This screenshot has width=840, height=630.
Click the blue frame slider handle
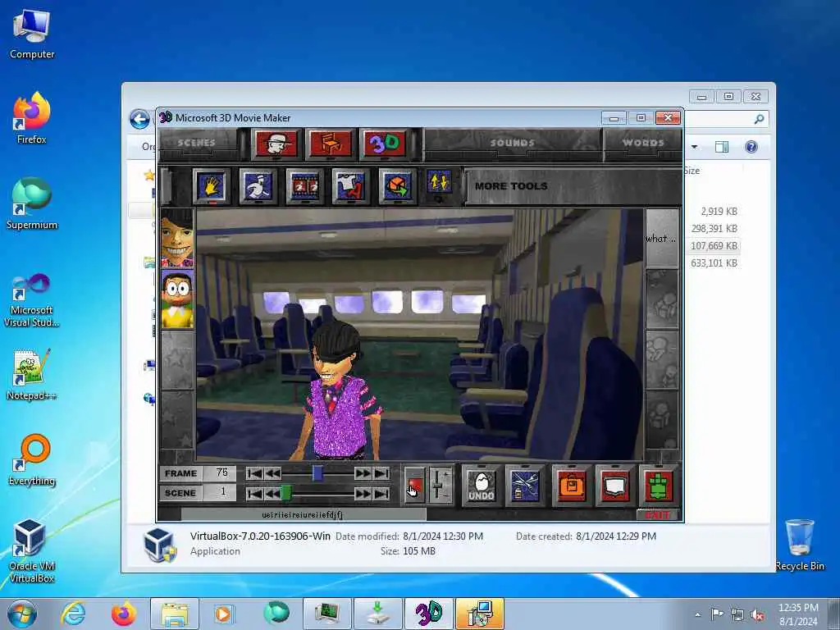tap(317, 473)
